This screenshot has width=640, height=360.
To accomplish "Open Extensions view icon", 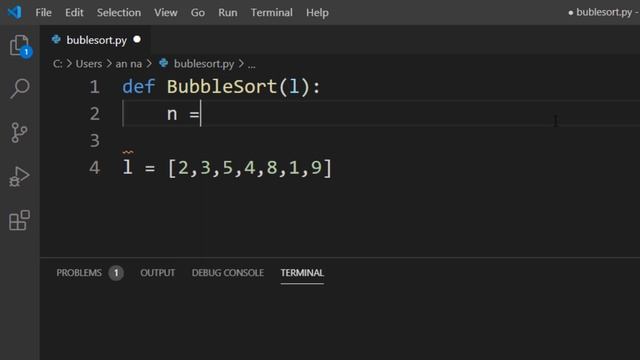I will (x=20, y=220).
